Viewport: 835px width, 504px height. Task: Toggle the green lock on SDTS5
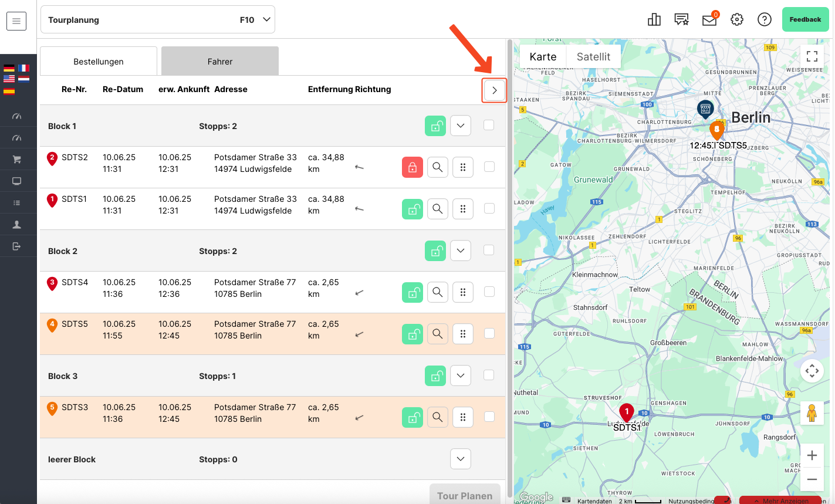tap(413, 334)
